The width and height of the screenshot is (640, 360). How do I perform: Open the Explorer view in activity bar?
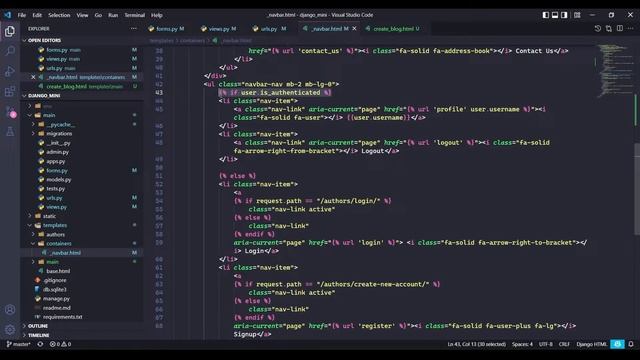pos(10,31)
